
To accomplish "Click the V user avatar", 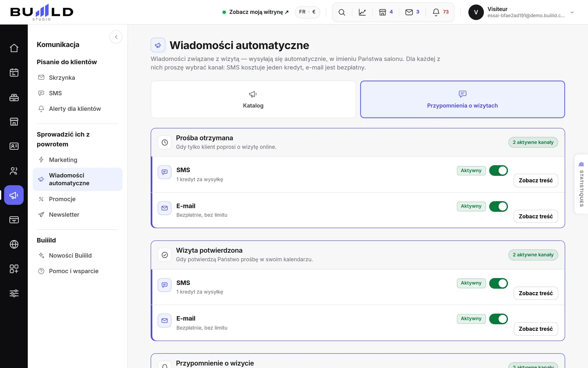I will click(476, 12).
